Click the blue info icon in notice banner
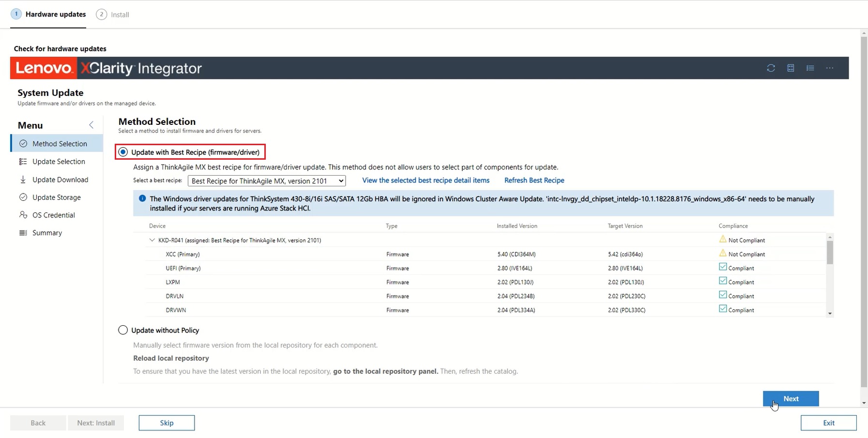The height and width of the screenshot is (438, 868). 142,198
